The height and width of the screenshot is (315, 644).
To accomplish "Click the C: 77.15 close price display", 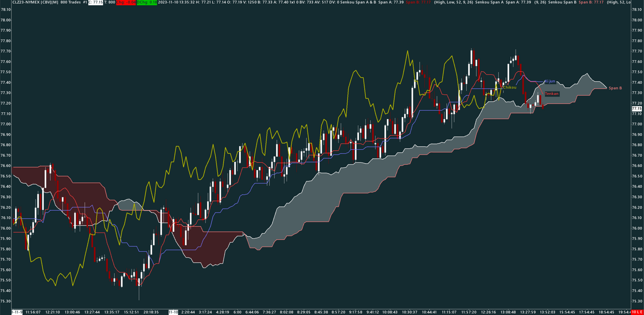I will click(x=95, y=3).
